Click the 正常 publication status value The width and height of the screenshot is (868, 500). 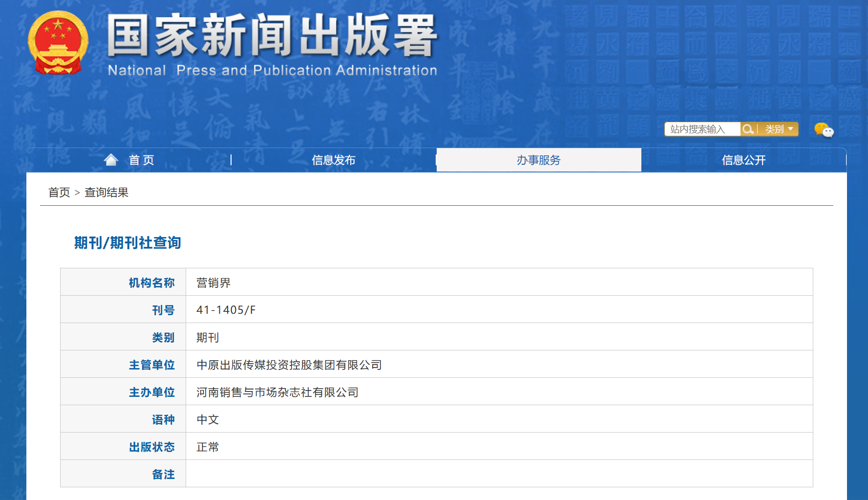point(208,447)
